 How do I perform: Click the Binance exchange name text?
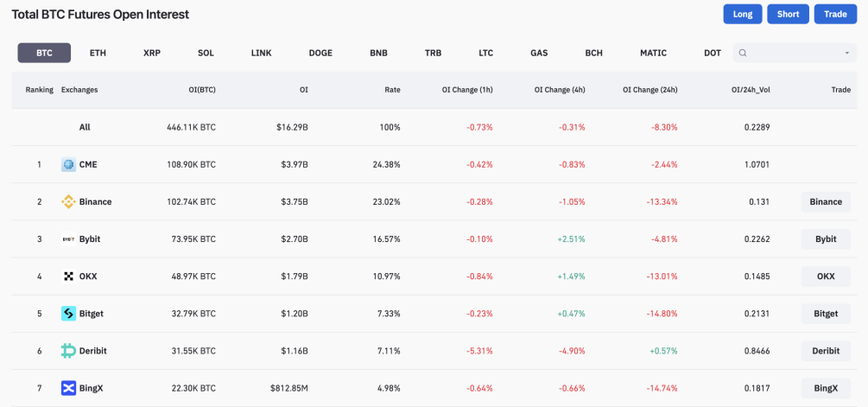click(x=95, y=202)
